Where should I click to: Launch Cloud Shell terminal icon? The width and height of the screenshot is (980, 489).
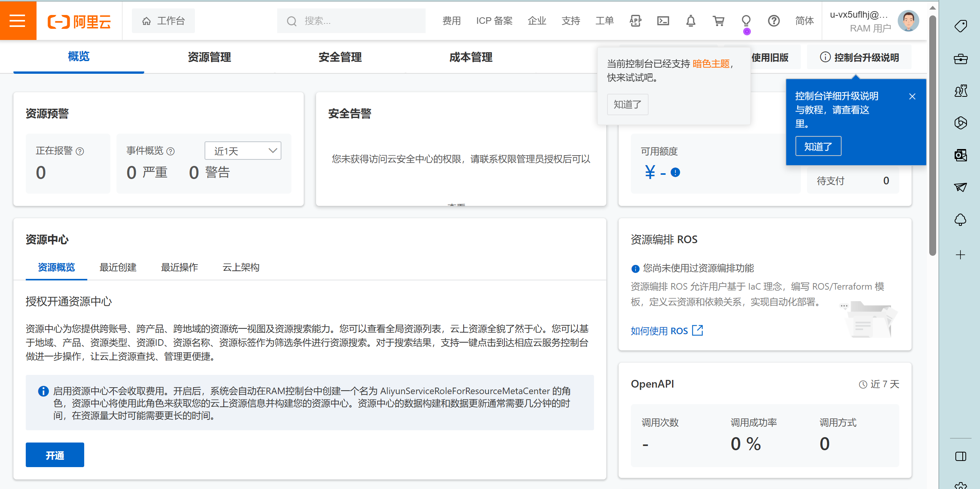(x=663, y=21)
